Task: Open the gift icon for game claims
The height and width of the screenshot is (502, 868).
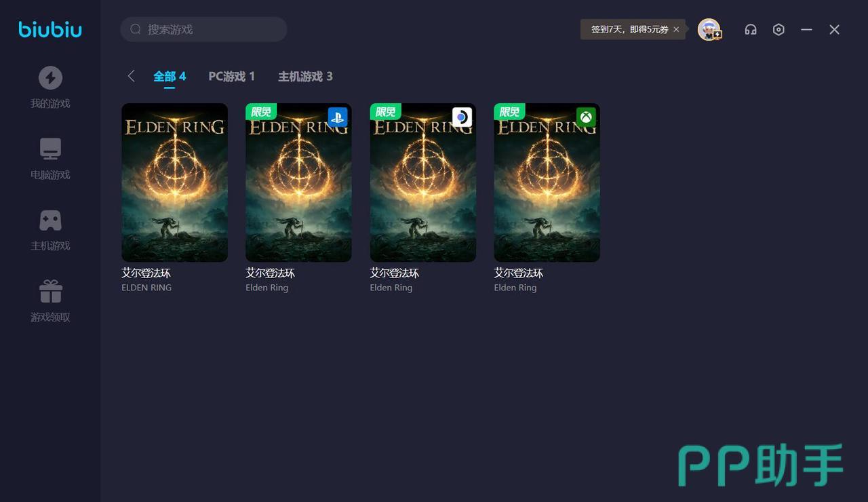Action: click(50, 292)
